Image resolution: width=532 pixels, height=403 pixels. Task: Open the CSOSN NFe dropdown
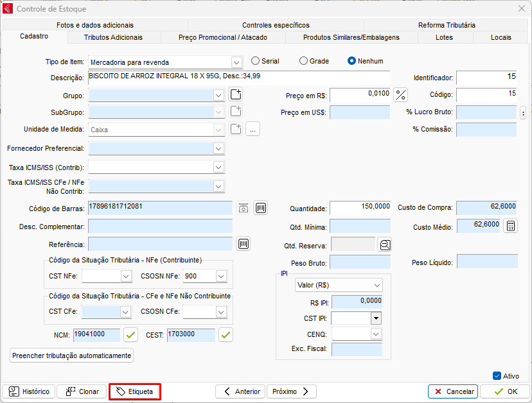point(221,276)
